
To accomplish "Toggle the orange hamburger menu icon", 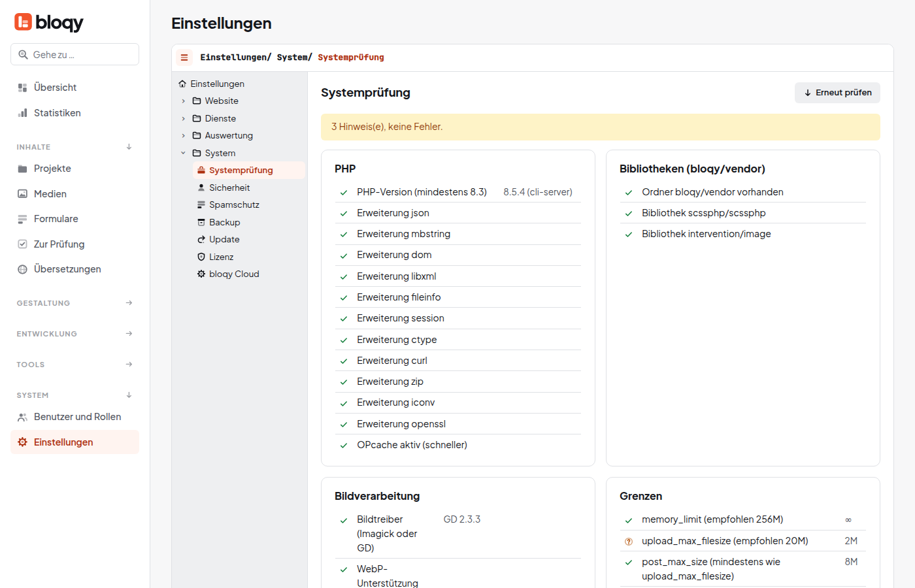I will click(x=184, y=57).
